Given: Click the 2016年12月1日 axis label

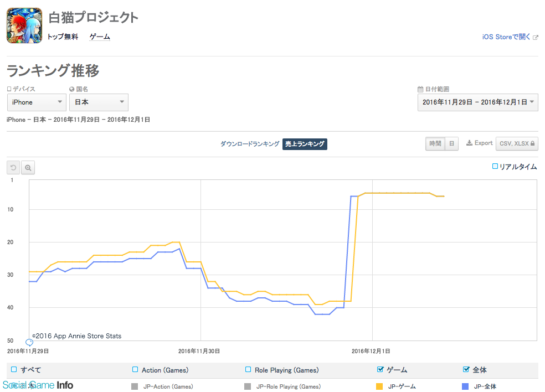Looking at the screenshot, I should pyautogui.click(x=371, y=351).
